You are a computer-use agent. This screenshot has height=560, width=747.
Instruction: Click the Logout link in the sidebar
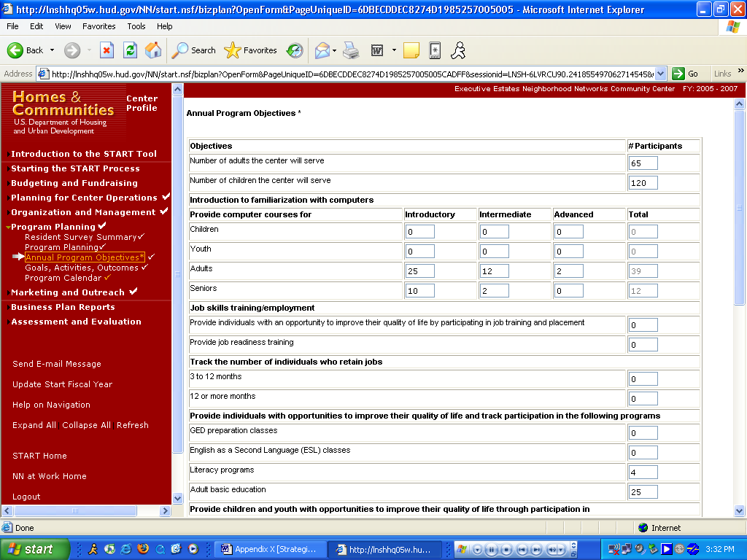click(26, 497)
